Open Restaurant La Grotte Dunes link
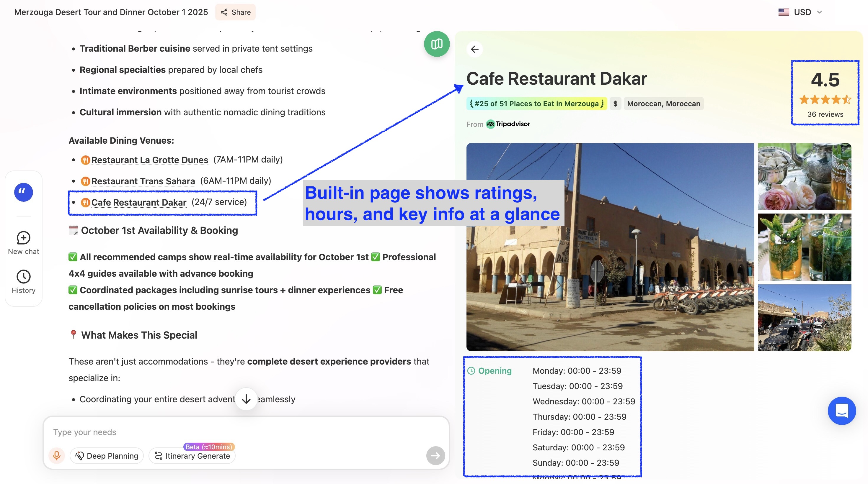 [x=150, y=160]
